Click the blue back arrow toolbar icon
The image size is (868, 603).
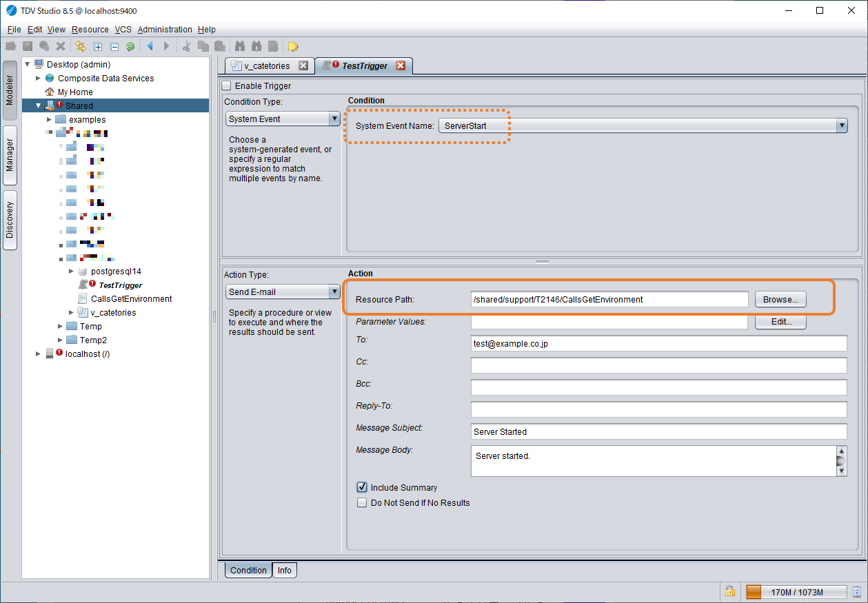coord(150,47)
